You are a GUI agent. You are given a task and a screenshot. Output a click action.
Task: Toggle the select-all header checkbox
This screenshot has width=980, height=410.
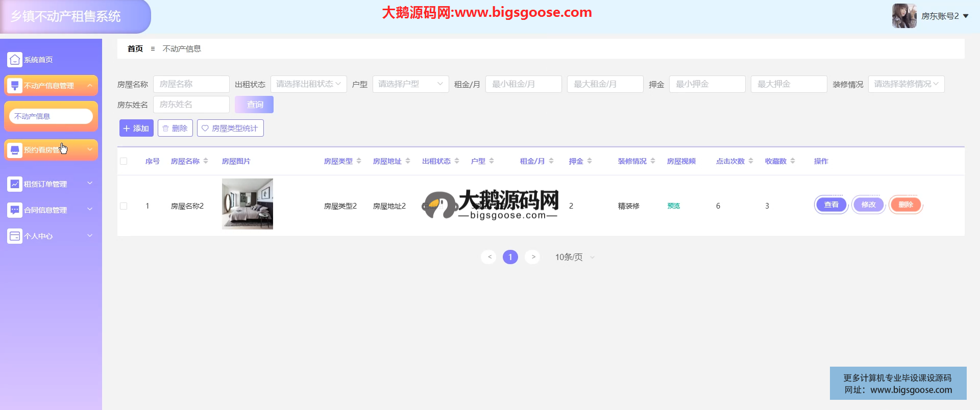[124, 161]
